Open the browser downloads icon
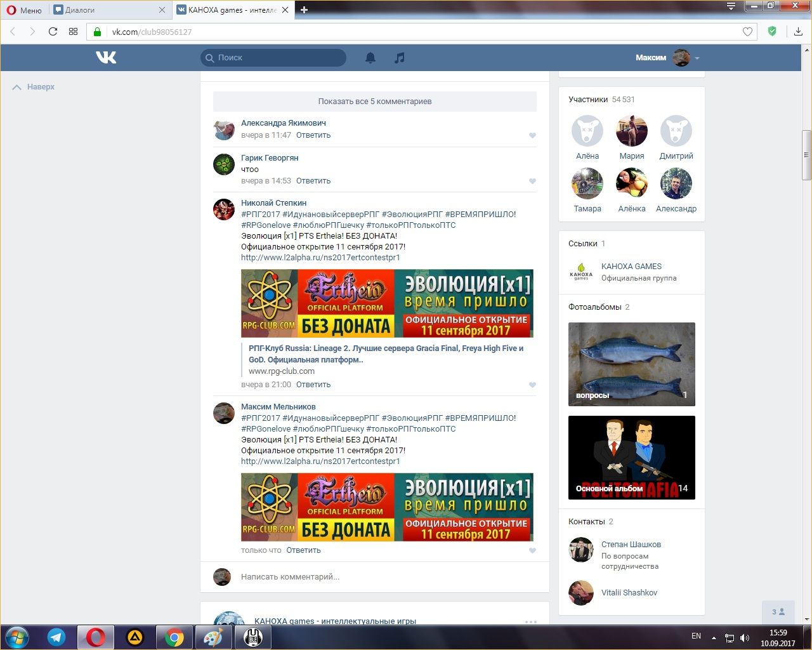812x650 pixels. pos(798,32)
